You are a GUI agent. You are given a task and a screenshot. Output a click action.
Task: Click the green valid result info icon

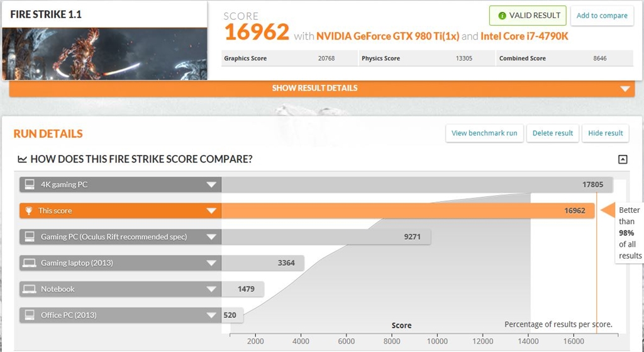coord(502,16)
